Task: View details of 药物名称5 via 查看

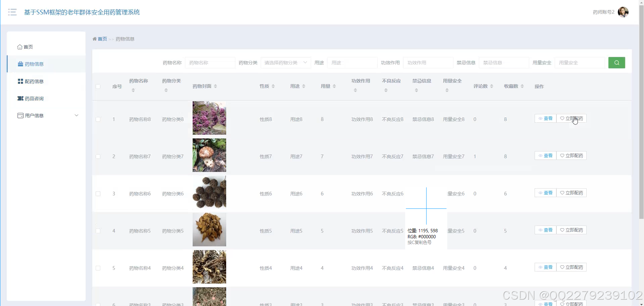Action: tap(545, 230)
